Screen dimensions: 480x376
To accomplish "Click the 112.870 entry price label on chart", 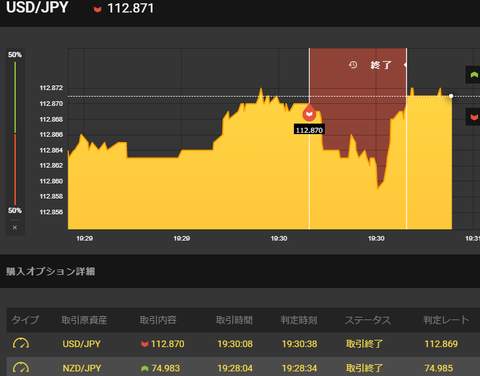I will click(309, 130).
